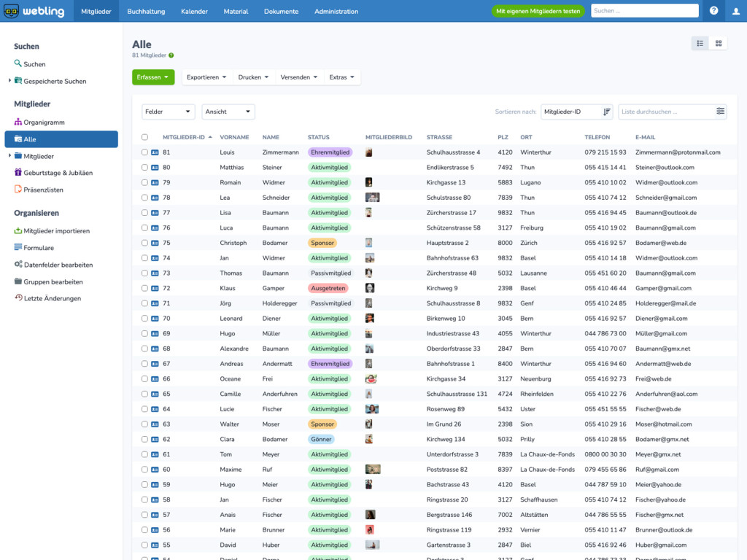
Task: Toggle the sort direction icon beside Mitglieder-ID
Action: click(606, 112)
